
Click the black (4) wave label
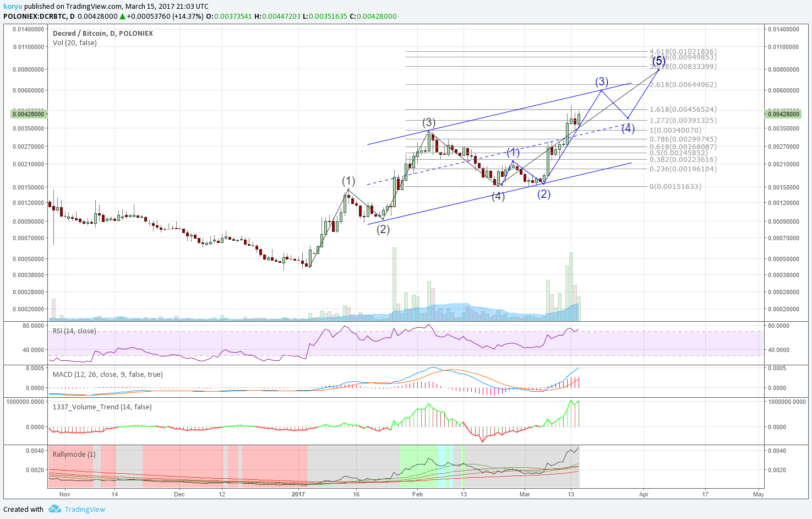(498, 196)
